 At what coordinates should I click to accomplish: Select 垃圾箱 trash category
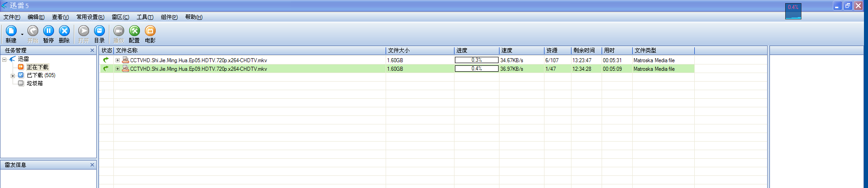[35, 83]
